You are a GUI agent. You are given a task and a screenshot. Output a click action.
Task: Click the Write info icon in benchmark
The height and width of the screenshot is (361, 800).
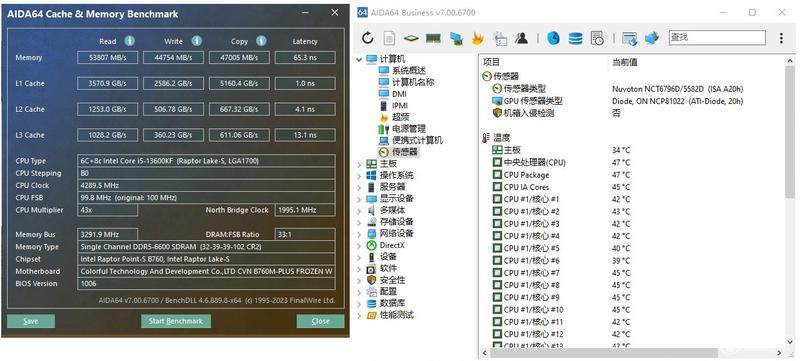pos(197,41)
